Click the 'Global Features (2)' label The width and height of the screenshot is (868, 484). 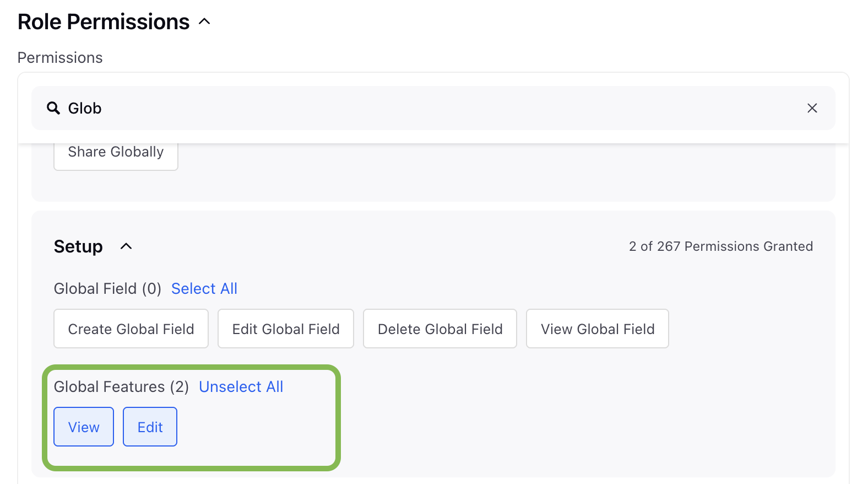tap(121, 387)
